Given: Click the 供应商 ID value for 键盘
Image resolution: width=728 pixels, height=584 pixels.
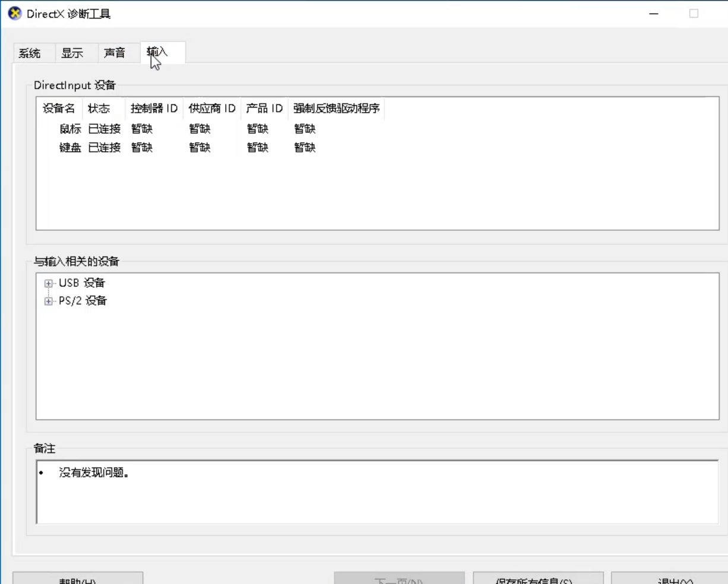Looking at the screenshot, I should [200, 147].
